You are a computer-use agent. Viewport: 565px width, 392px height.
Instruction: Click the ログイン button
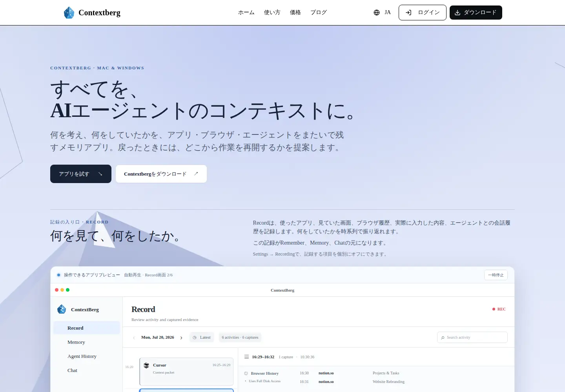pos(423,13)
